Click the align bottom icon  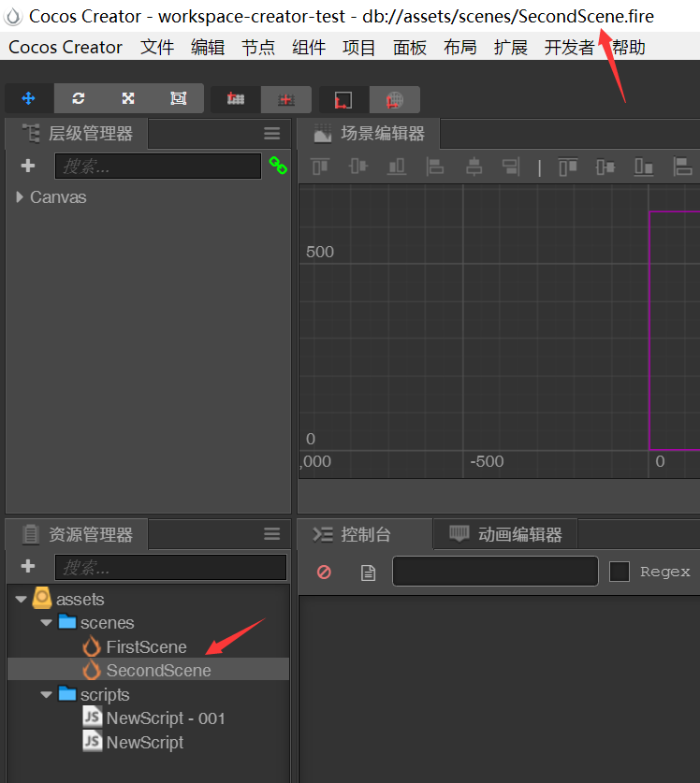[397, 167]
